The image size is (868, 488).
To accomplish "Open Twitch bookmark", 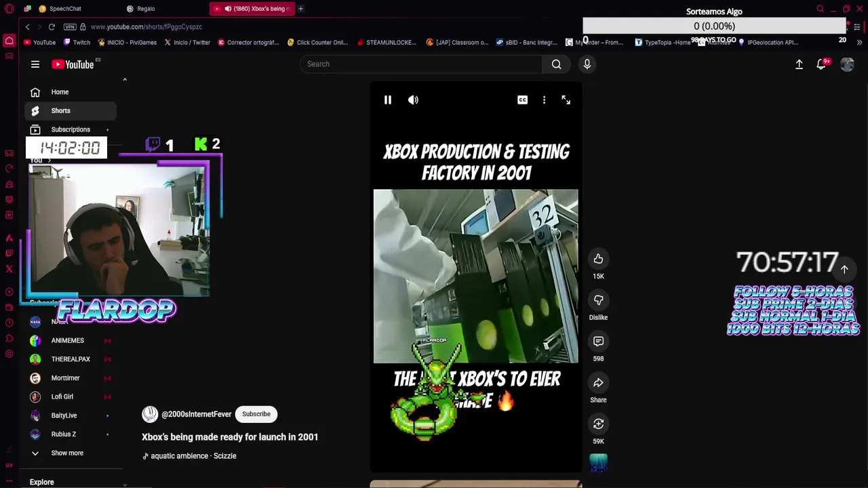I will click(x=77, y=42).
